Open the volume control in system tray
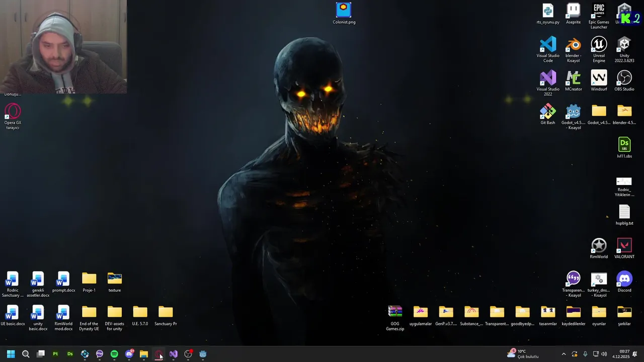The height and width of the screenshot is (362, 644). pos(604,354)
